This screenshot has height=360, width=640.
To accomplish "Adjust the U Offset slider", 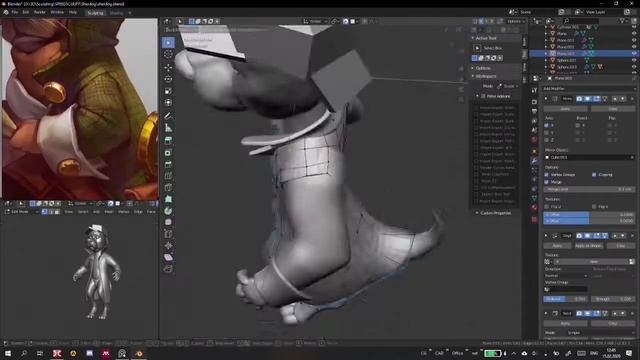I will click(589, 214).
